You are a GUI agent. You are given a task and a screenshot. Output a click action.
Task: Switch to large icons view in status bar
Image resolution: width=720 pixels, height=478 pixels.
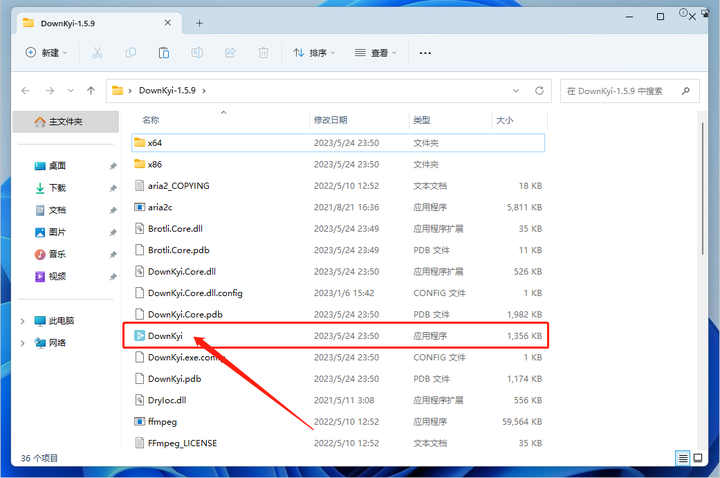[x=698, y=458]
